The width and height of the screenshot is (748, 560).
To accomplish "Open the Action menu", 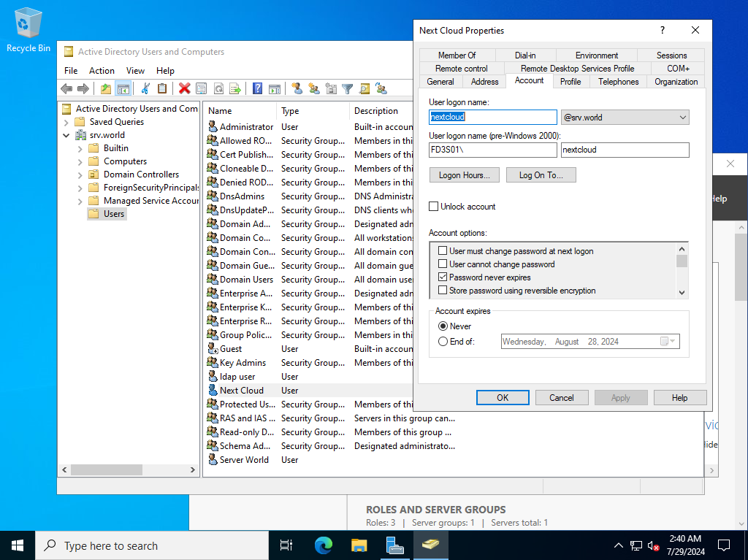I will point(102,71).
